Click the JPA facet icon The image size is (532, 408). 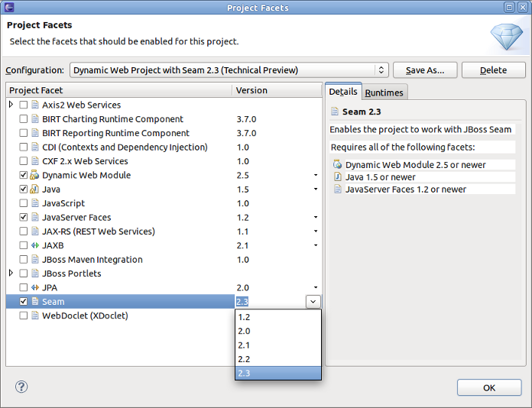(x=35, y=287)
